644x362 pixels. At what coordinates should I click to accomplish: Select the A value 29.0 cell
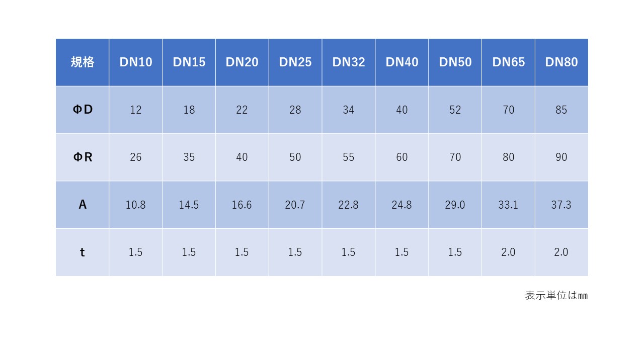click(455, 205)
